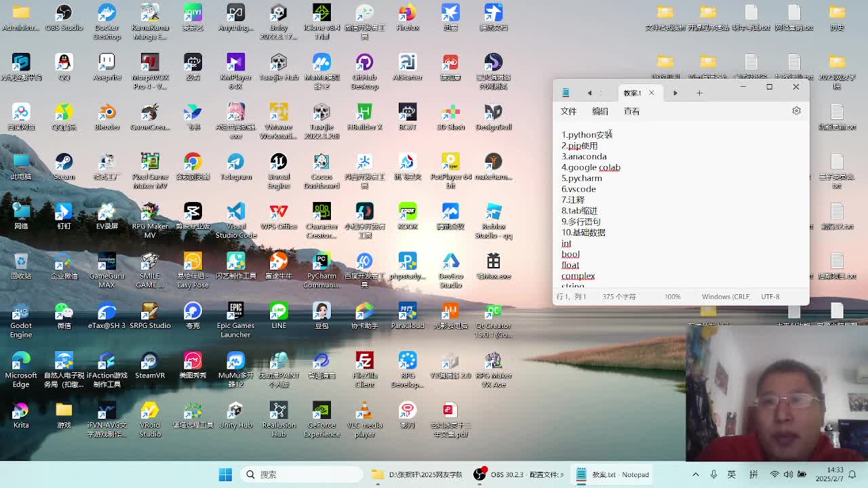Click the VLC media player icon
Image resolution: width=868 pixels, height=488 pixels.
(x=365, y=411)
